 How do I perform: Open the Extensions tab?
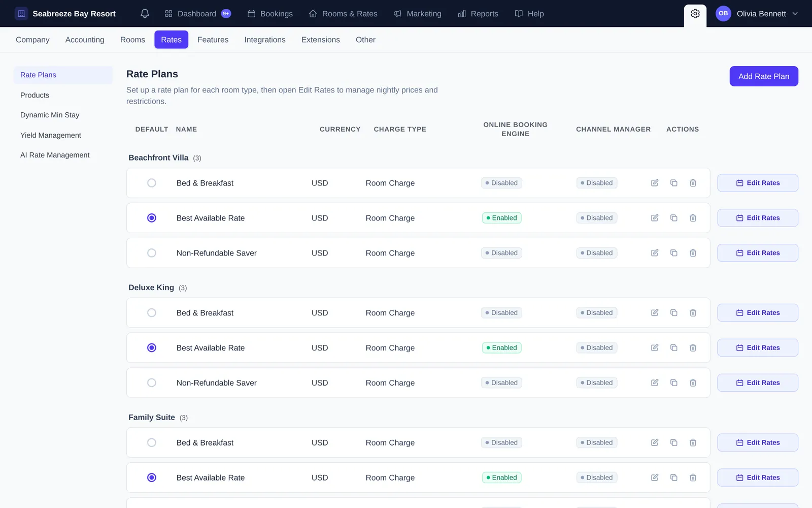pyautogui.click(x=321, y=40)
